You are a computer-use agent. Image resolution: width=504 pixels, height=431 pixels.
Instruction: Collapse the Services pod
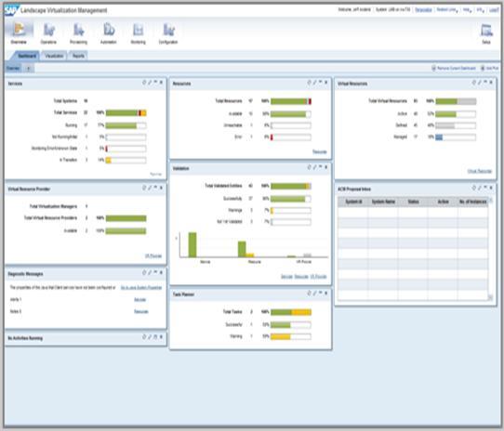155,83
